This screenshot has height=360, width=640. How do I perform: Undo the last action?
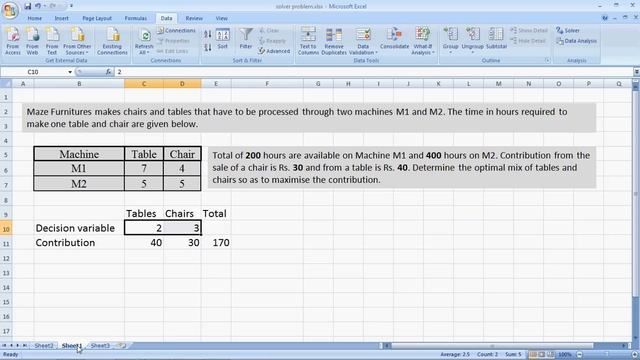[38, 6]
